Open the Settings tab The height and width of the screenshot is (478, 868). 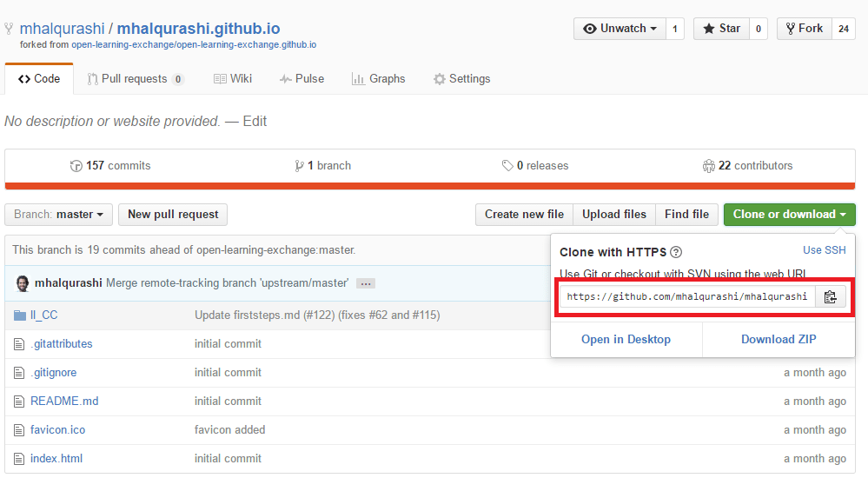[x=461, y=79]
